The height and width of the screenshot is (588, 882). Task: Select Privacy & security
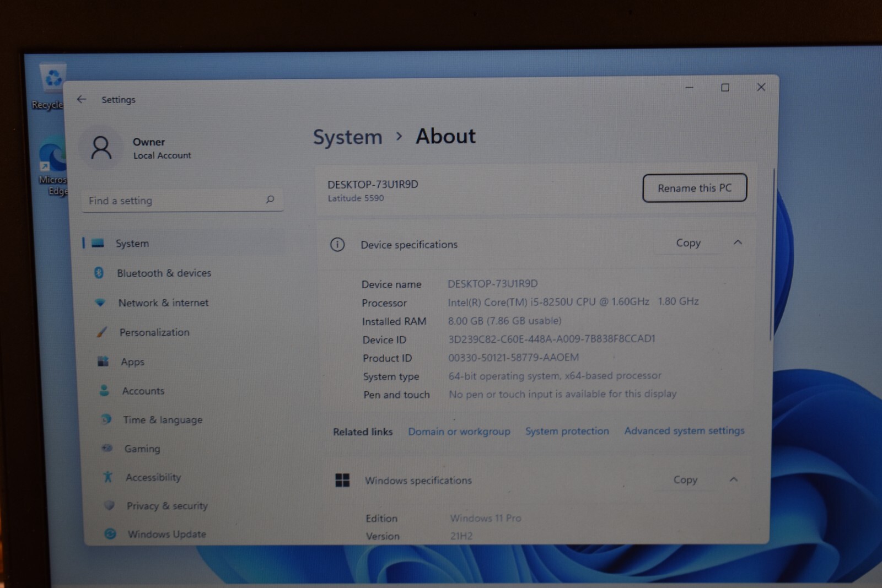point(167,506)
